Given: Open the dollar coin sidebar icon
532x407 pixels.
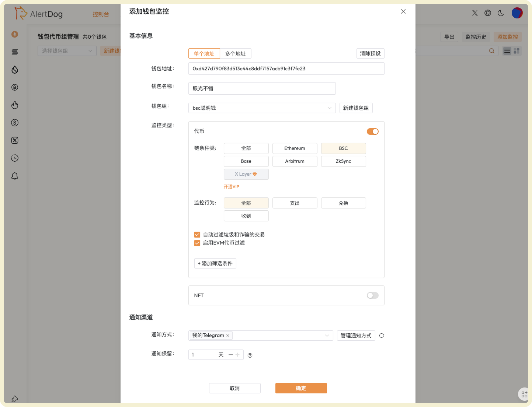Looking at the screenshot, I should tap(15, 123).
